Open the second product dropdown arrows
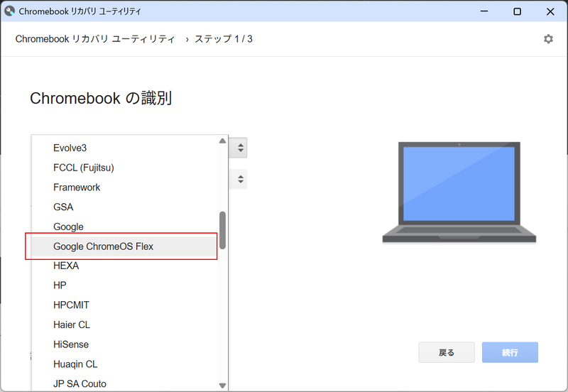568x392 pixels. 240,179
